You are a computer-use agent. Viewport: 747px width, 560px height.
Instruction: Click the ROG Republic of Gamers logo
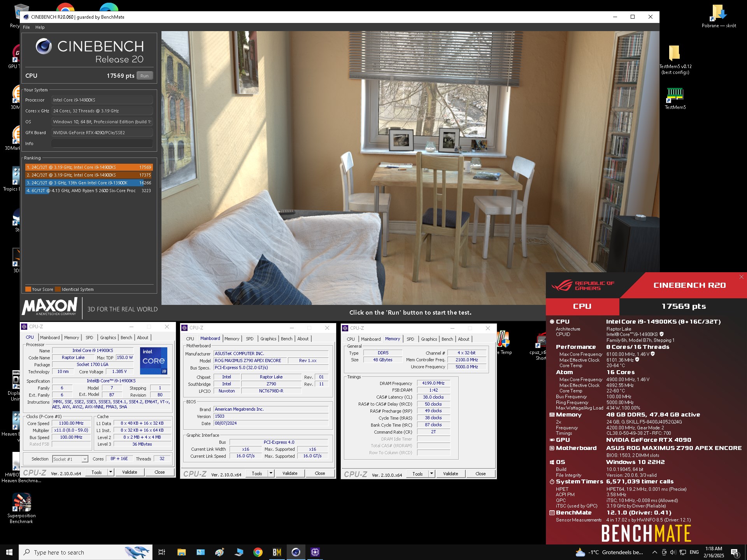pyautogui.click(x=582, y=285)
